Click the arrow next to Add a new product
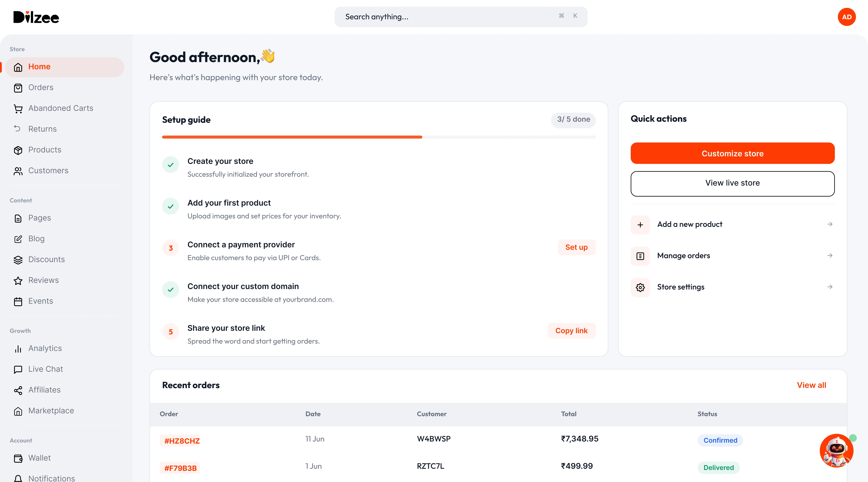Screen dimensions: 868x482 coord(830,224)
